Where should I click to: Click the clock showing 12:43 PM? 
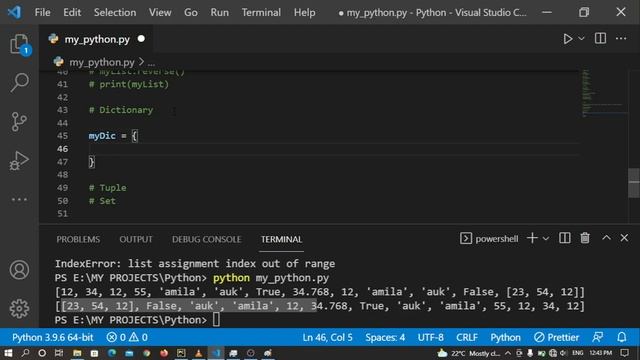tap(600, 353)
